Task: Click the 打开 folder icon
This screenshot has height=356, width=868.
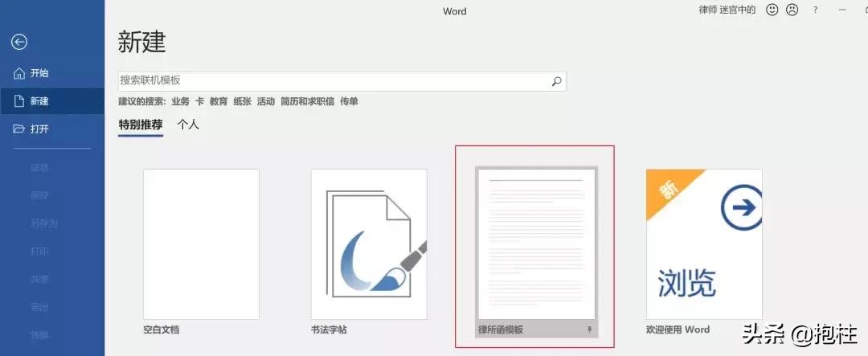Action: 19,129
